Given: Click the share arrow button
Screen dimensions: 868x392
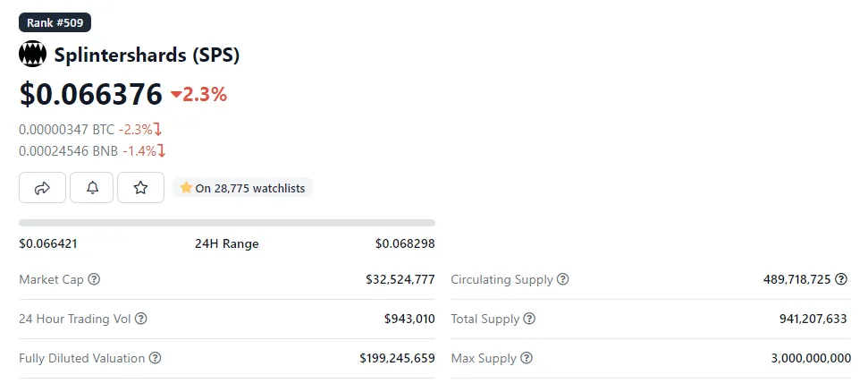Looking at the screenshot, I should click(42, 188).
